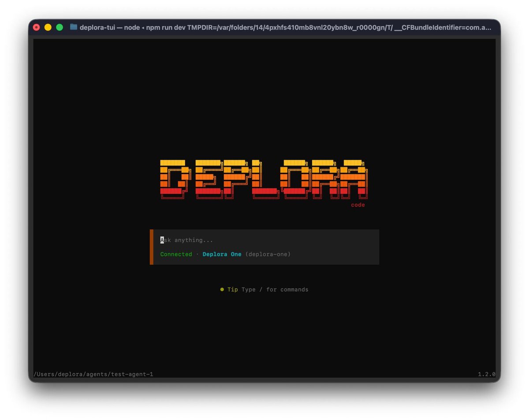
Task: Click the green maximize window button
Action: click(60, 27)
